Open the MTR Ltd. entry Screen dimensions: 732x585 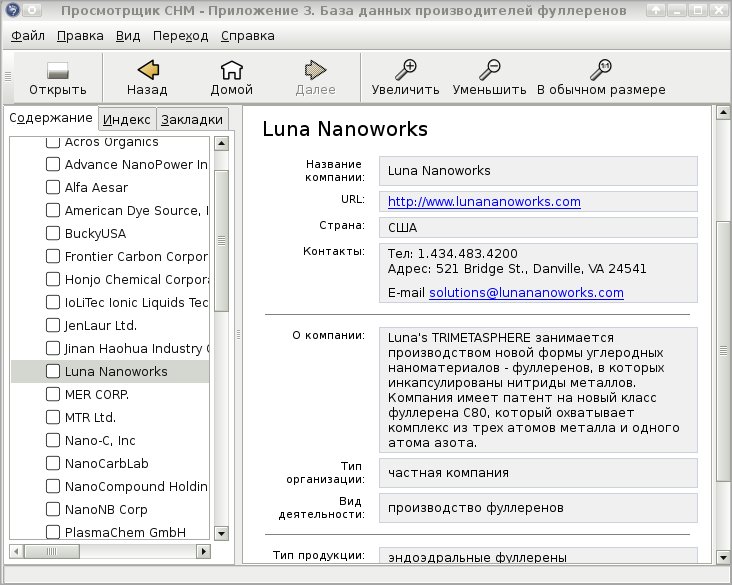(x=90, y=417)
